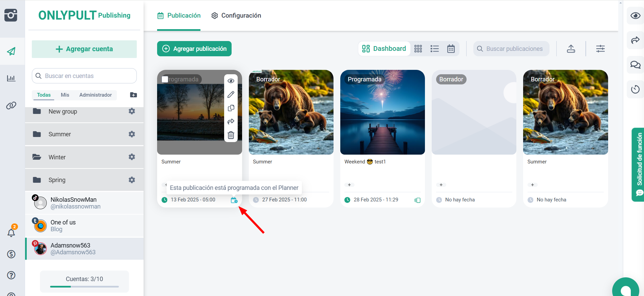Image resolution: width=644 pixels, height=296 pixels.
Task: Focus the Buscar publicaciones search field
Action: 514,49
